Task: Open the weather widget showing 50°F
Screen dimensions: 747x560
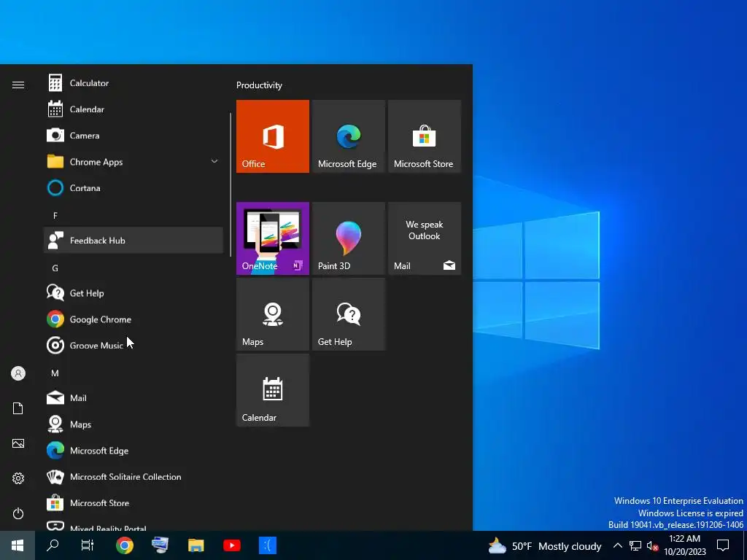Action: coord(544,545)
